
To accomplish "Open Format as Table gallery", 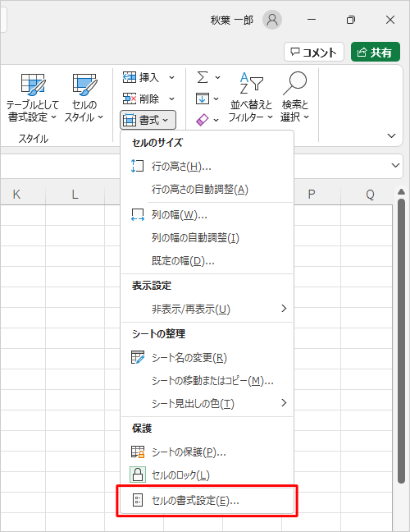I will pos(32,98).
